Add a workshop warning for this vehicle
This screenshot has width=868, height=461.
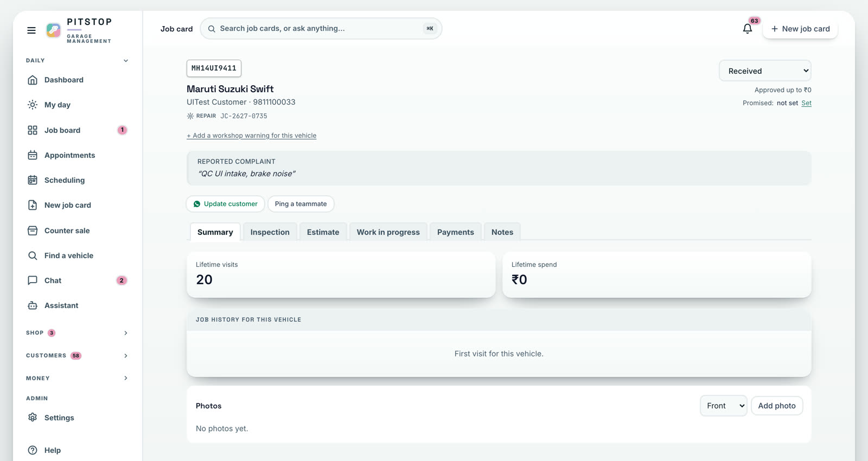click(252, 136)
